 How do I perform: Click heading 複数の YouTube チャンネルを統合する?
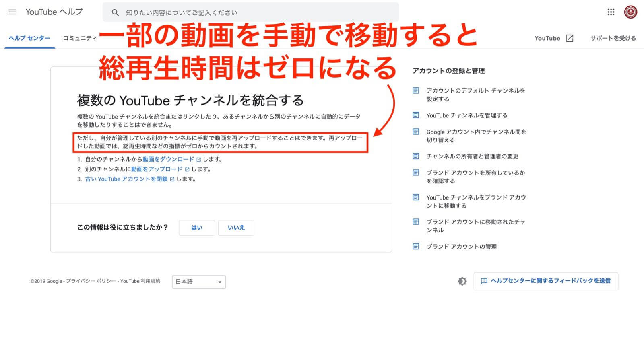point(190,100)
